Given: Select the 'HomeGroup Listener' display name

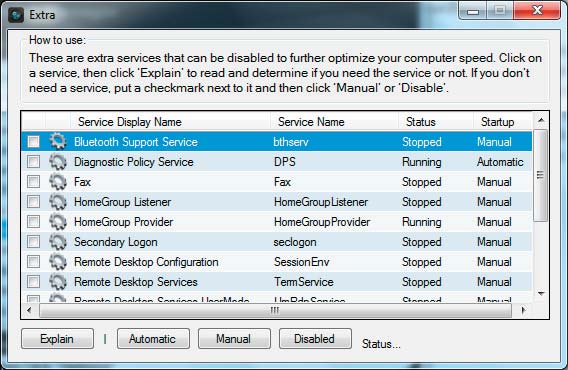Looking at the screenshot, I should tap(122, 202).
